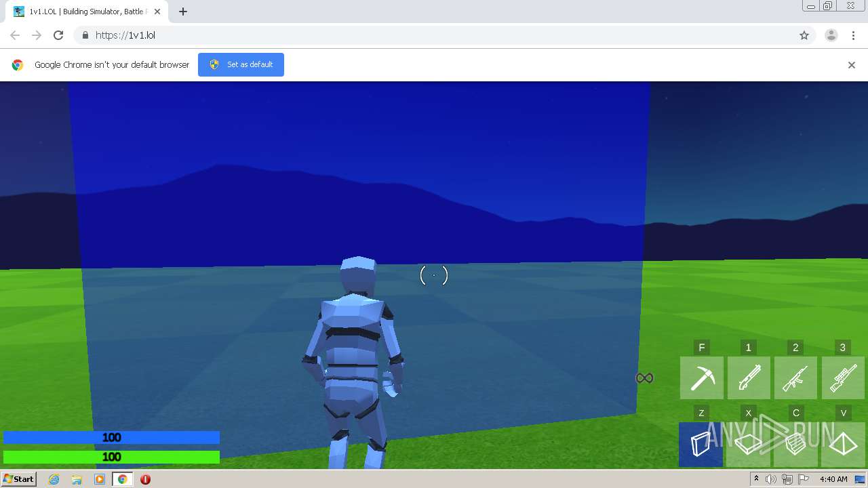Reload the 1v1.lol page

click(58, 35)
